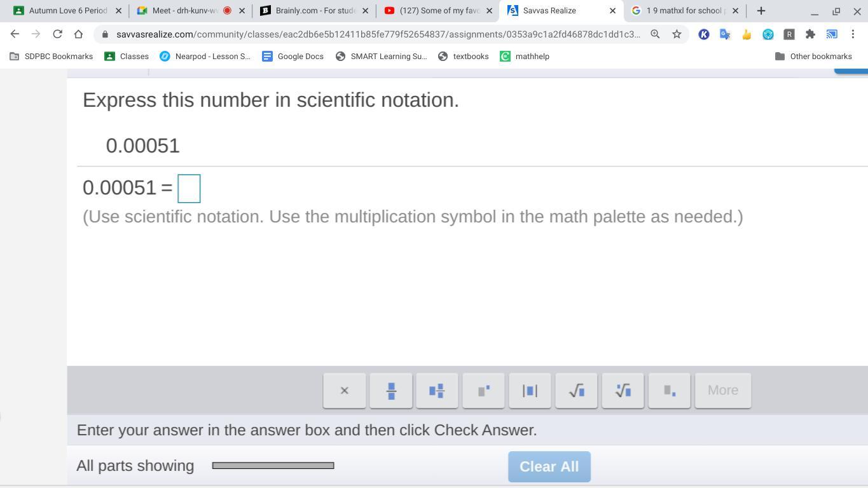Image resolution: width=868 pixels, height=488 pixels.
Task: Click Clear All button
Action: 549,466
